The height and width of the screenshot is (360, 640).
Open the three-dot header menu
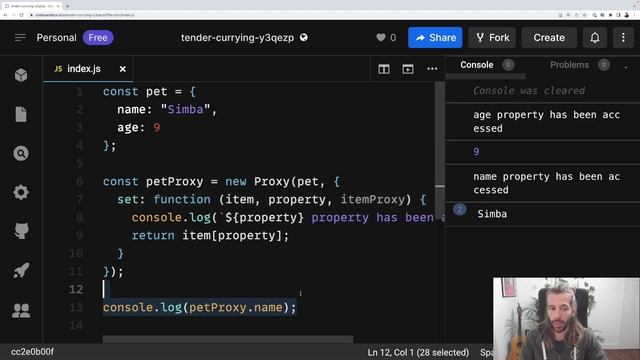tap(623, 38)
